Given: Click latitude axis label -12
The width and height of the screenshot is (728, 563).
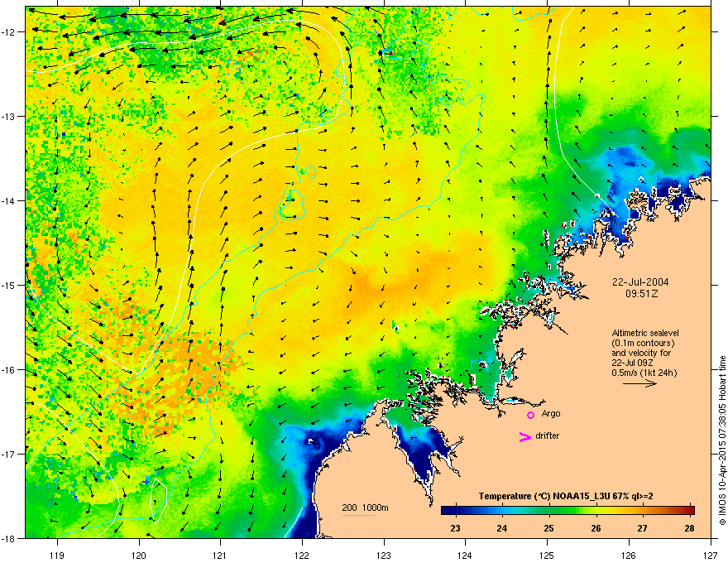Looking at the screenshot, I should click(x=8, y=32).
